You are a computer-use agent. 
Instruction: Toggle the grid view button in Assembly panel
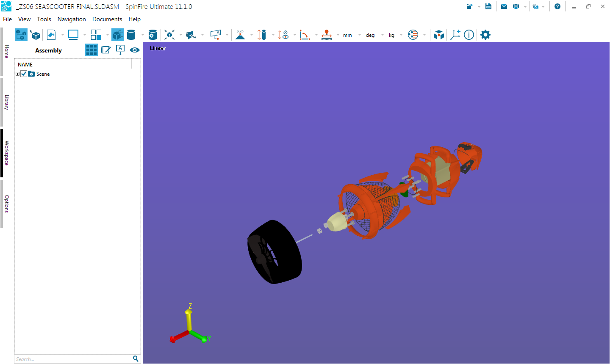[x=91, y=50]
